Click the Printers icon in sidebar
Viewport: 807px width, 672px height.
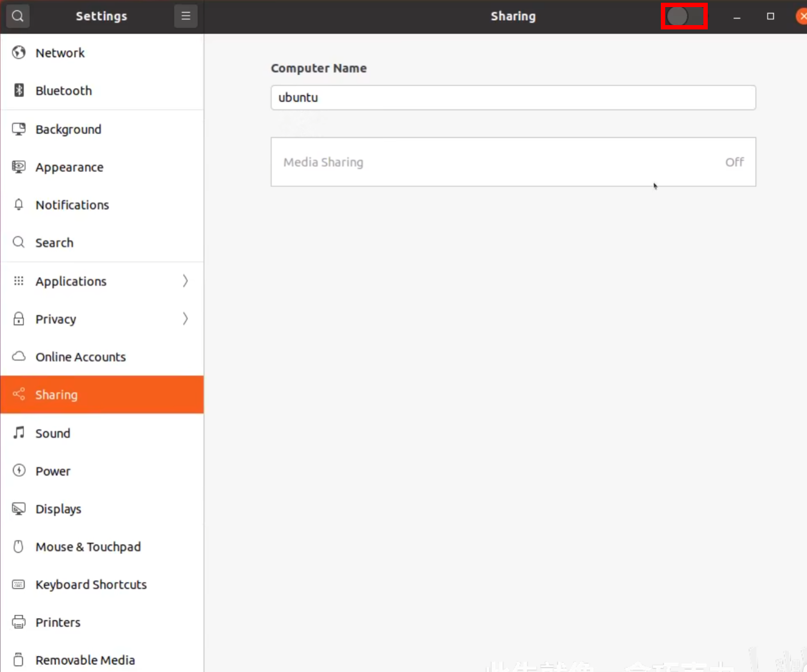pyautogui.click(x=19, y=622)
